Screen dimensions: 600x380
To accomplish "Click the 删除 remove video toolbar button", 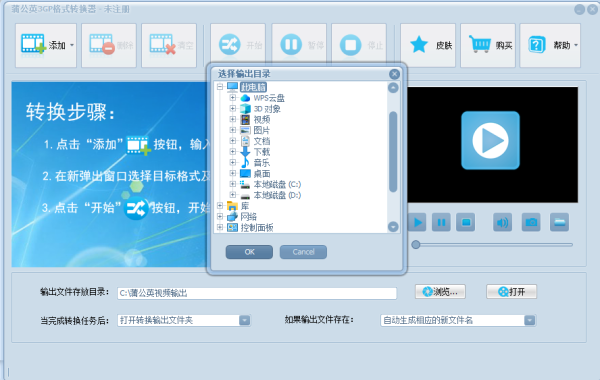I will [x=109, y=46].
